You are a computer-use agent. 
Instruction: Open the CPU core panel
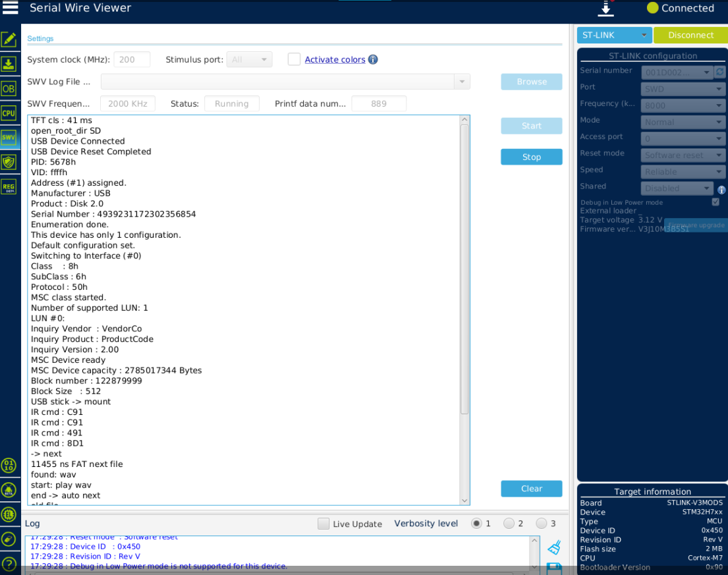(x=9, y=113)
